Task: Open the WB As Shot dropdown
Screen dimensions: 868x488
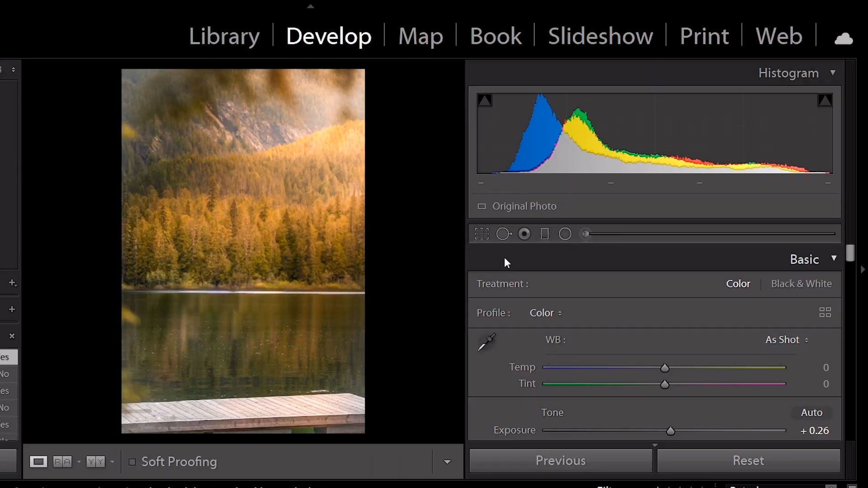Action: [x=786, y=340]
